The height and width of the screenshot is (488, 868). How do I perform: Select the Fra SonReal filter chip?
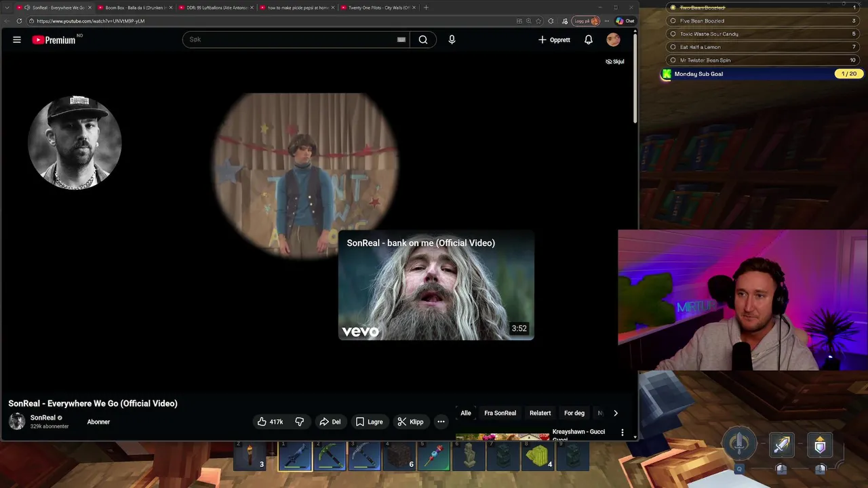[x=500, y=413]
